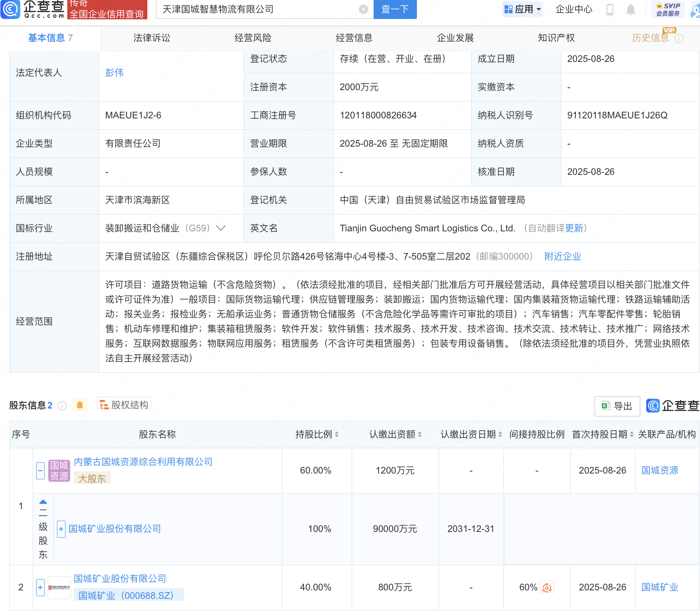Collapse the 二级股东 section arrow
Screen dimensions: 700x612
click(43, 502)
